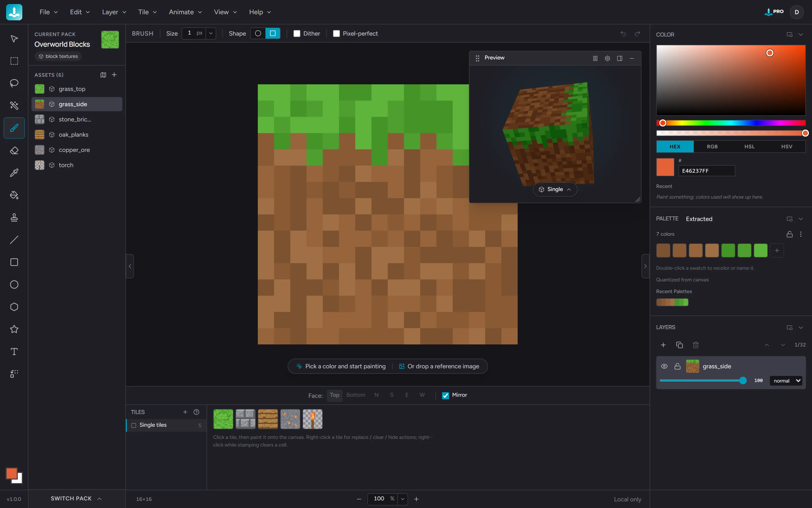Add a new asset with plus icon

pyautogui.click(x=114, y=75)
